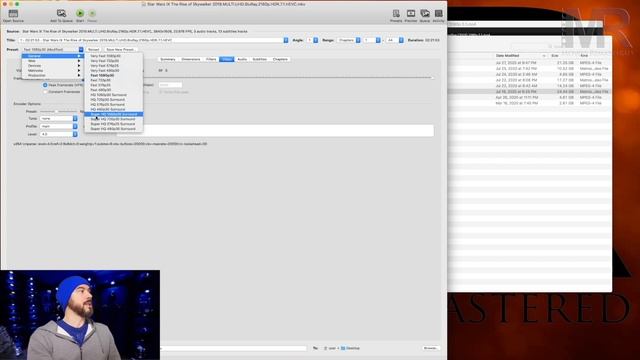This screenshot has height=360, width=640.
Task: Open the starting chapter dropdown
Action: 372,40
